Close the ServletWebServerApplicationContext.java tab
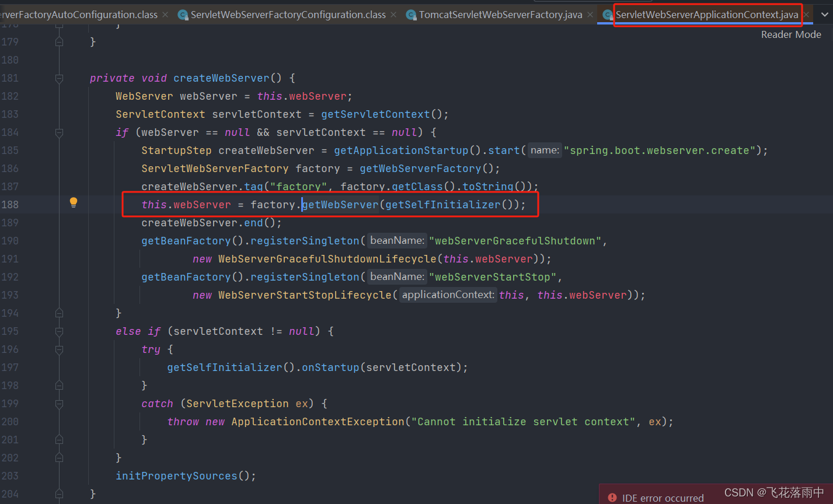Image resolution: width=833 pixels, height=504 pixels. [806, 15]
